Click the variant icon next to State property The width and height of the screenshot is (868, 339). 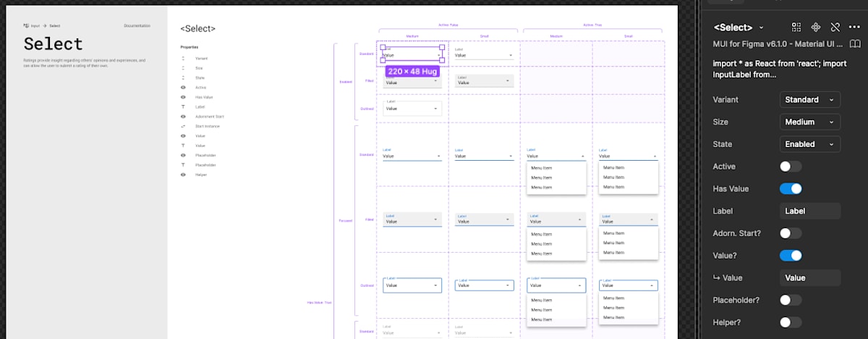pyautogui.click(x=183, y=78)
